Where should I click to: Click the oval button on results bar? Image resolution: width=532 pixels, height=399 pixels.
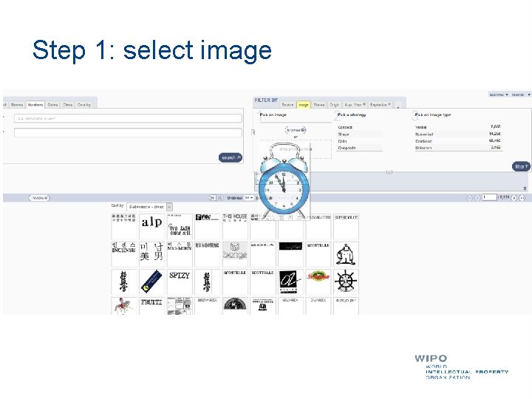(39, 198)
